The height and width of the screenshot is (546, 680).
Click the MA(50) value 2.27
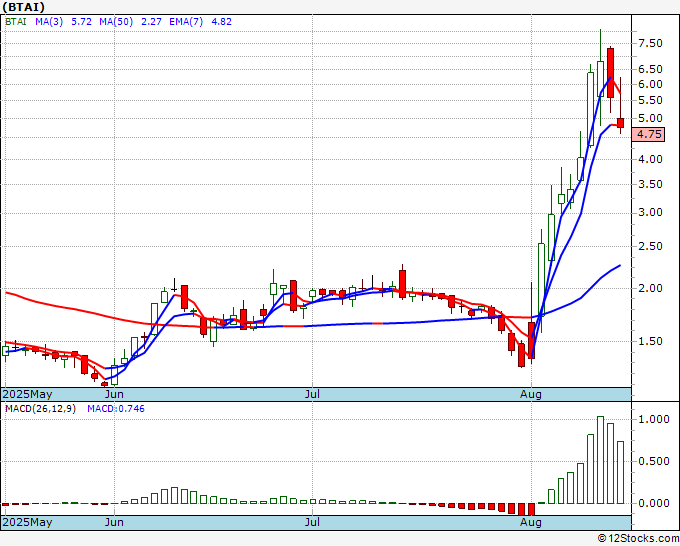[151, 22]
